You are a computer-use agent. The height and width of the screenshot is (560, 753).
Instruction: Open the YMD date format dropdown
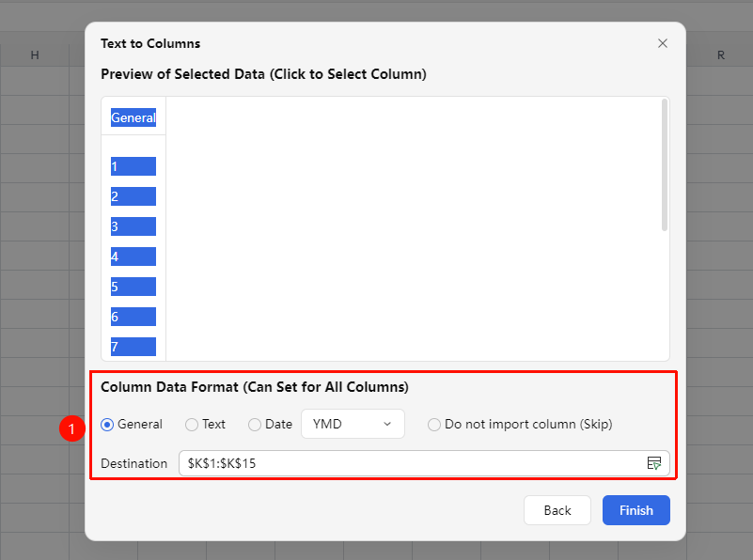coord(353,424)
